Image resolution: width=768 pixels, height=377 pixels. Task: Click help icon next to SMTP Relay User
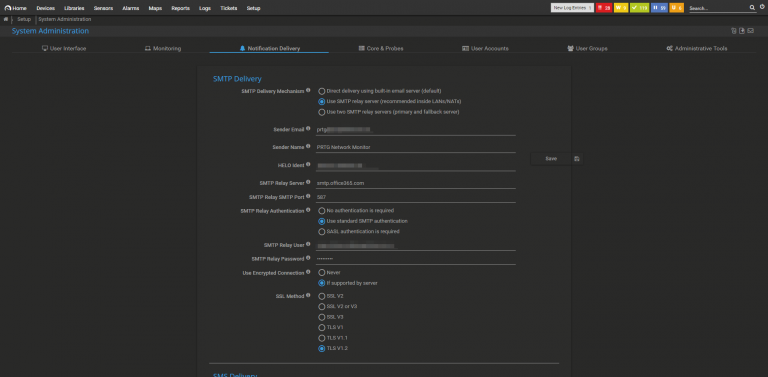(x=308, y=244)
